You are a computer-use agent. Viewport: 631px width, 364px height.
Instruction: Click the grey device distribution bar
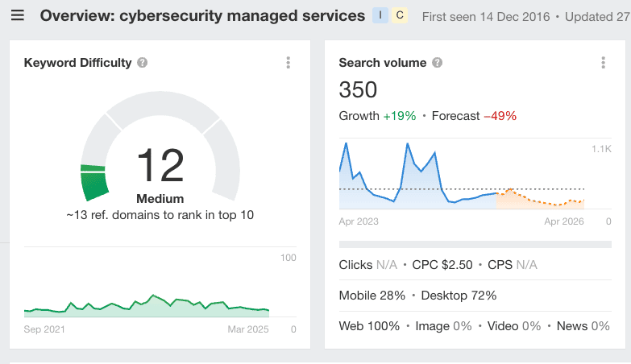click(x=474, y=244)
